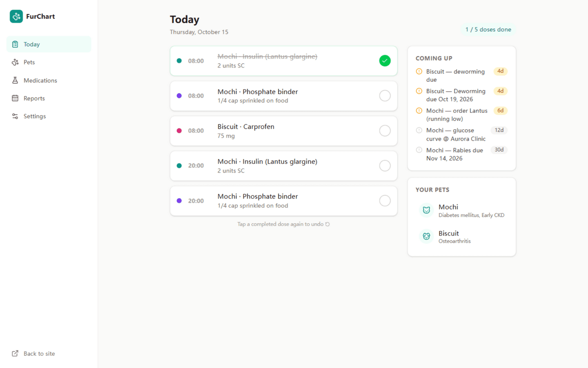Uncheck completed 08:00 Mochi Insulin dose
The width and height of the screenshot is (588, 368).
(385, 61)
